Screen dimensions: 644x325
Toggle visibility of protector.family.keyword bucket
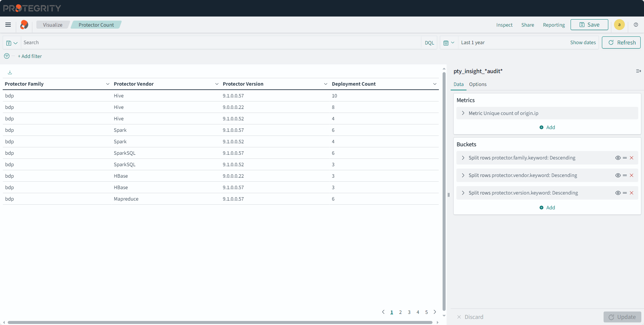618,158
